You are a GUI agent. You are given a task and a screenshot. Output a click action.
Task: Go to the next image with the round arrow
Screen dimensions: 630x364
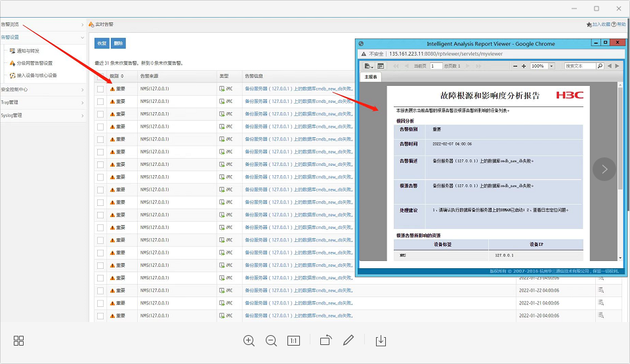point(604,170)
